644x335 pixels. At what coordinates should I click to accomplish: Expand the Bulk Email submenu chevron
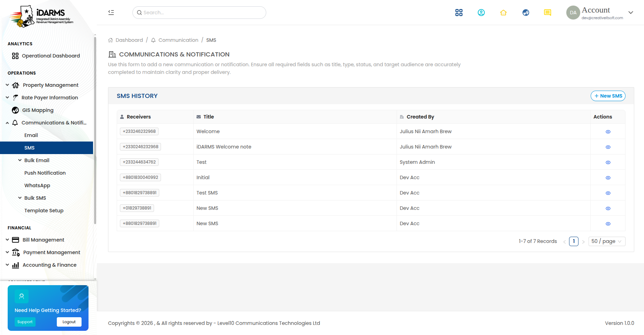pyautogui.click(x=20, y=160)
